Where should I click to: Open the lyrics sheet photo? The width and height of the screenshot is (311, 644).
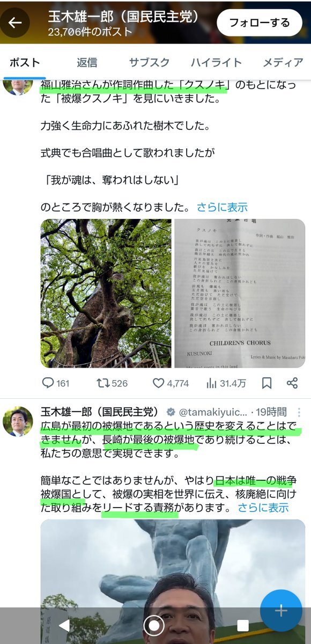(240, 293)
